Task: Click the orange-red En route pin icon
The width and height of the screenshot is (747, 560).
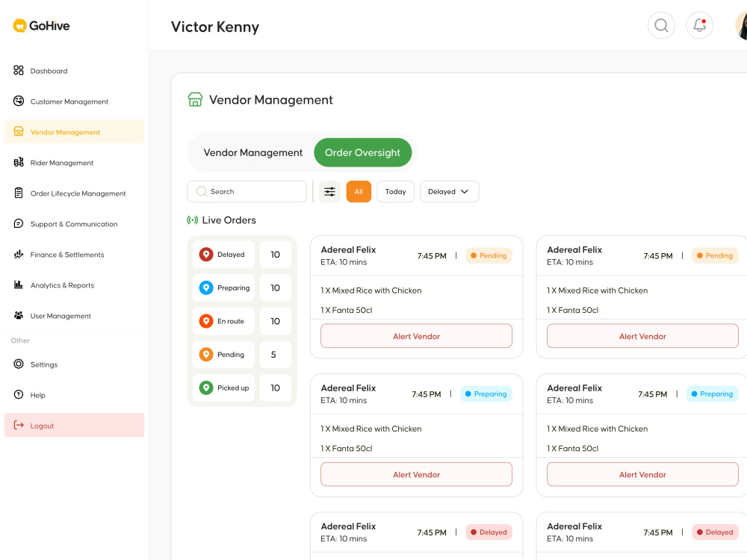Action: coord(206,321)
